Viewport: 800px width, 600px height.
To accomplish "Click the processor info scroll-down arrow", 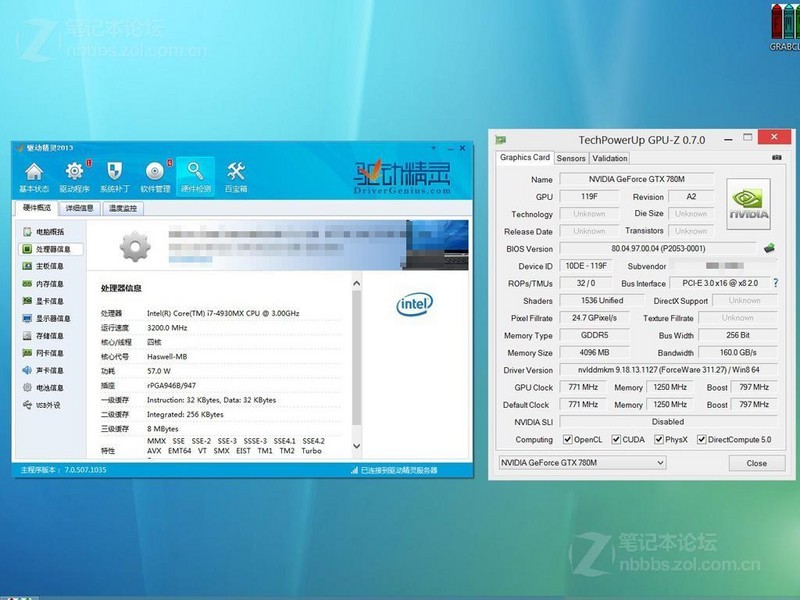I will 357,446.
